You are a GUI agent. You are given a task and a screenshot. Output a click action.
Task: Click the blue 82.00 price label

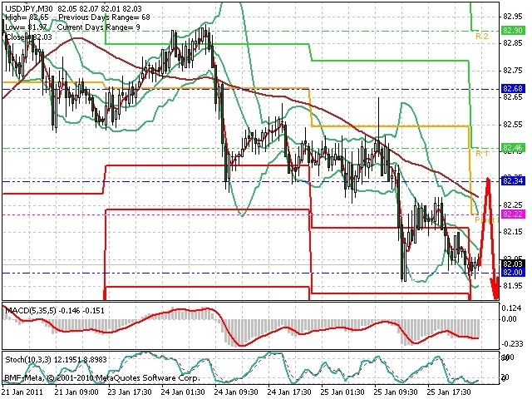pos(513,273)
